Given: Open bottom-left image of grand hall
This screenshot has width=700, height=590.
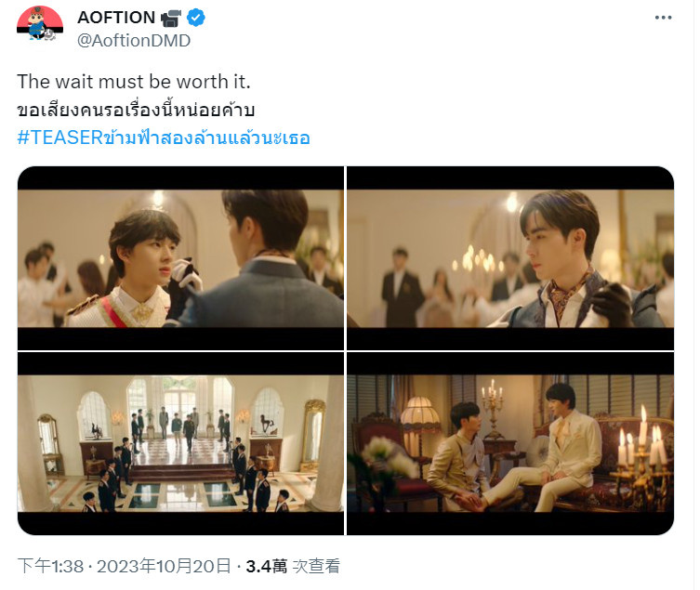Looking at the screenshot, I should (x=180, y=443).
